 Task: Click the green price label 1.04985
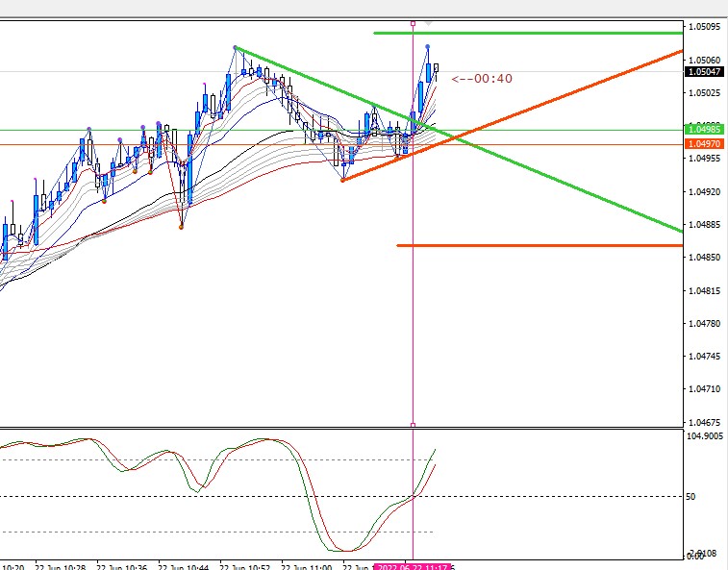pyautogui.click(x=704, y=129)
